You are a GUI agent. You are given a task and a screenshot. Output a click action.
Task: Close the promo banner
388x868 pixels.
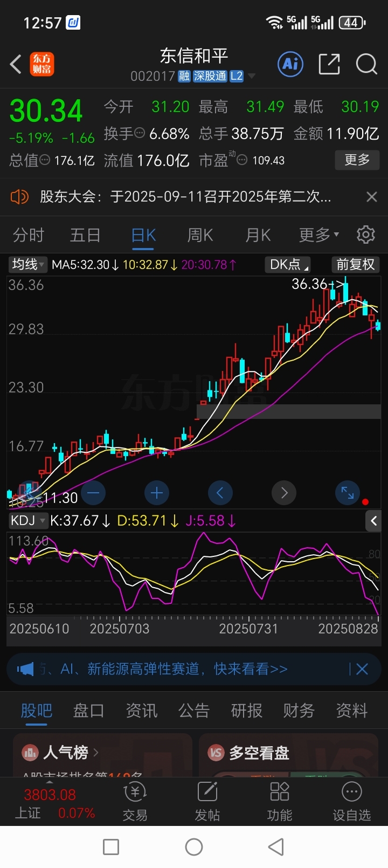pos(362,669)
